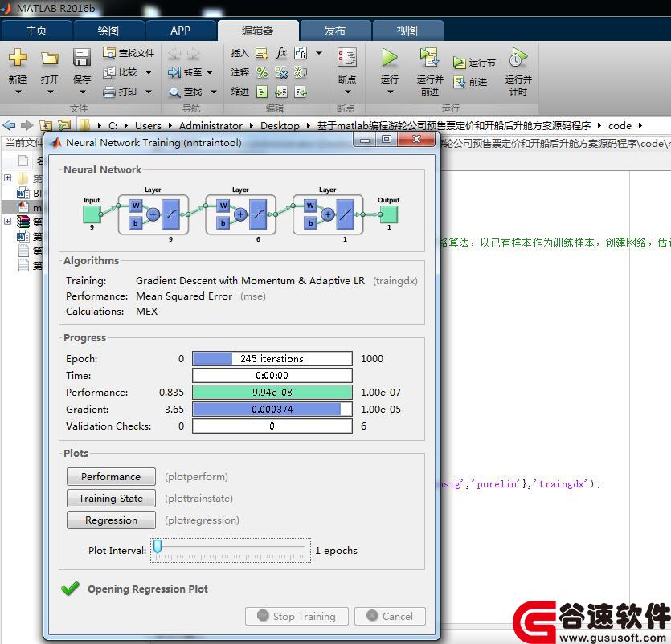Click the increase indent icon in 缩进 row
Image resolution: width=671 pixels, height=644 pixels.
(281, 92)
